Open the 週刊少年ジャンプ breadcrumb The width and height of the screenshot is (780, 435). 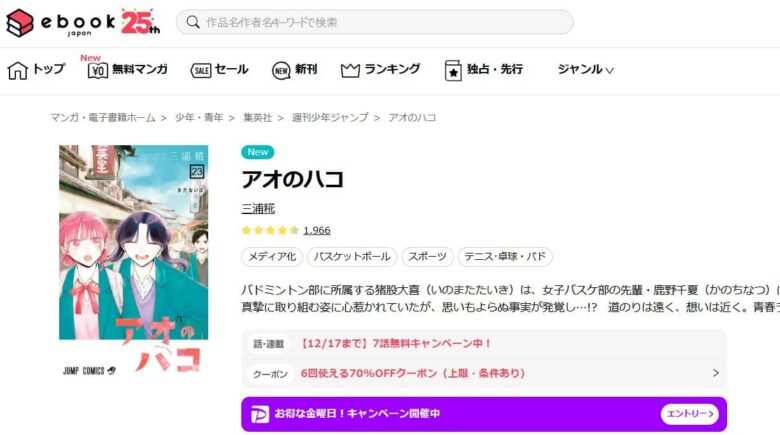click(x=330, y=117)
